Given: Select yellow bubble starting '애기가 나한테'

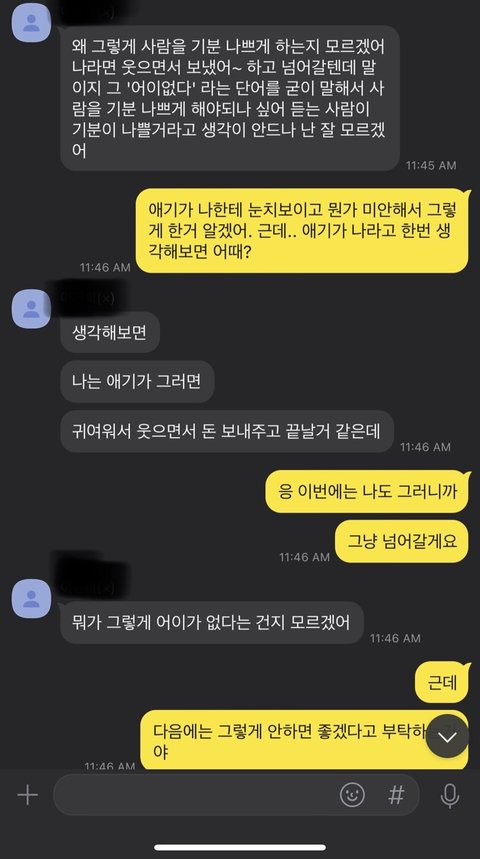Looking at the screenshot, I should 303,231.
